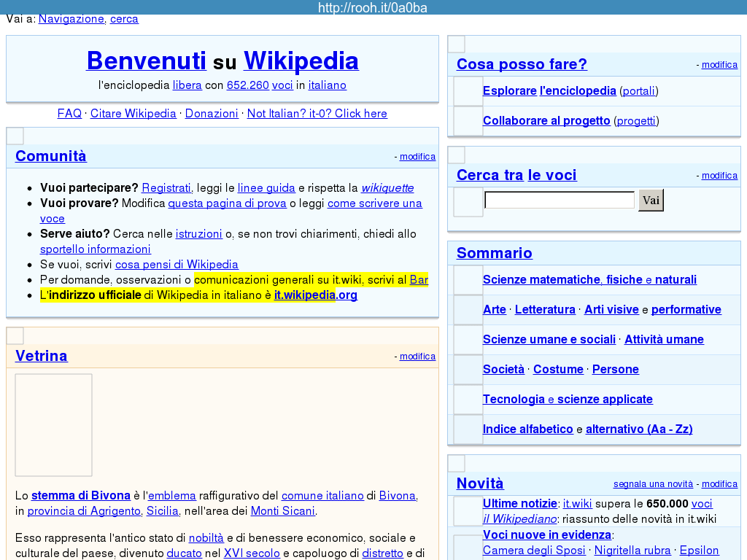Click the icon beside Tecnologia e scienze applicate
The height and width of the screenshot is (560, 747).
pyautogui.click(x=468, y=400)
